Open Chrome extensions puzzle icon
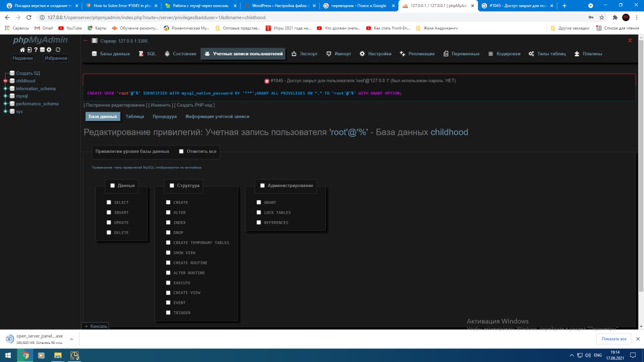This screenshot has height=362, width=644. pos(615,17)
